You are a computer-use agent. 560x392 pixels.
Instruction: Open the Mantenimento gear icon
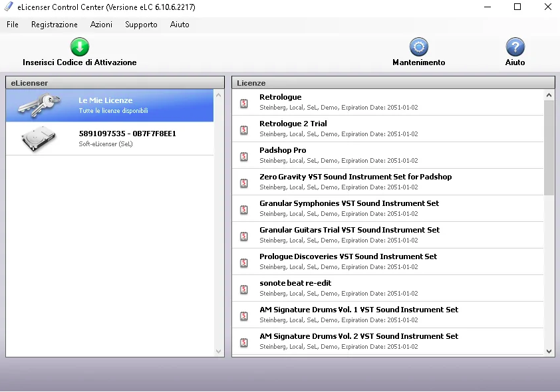point(418,47)
